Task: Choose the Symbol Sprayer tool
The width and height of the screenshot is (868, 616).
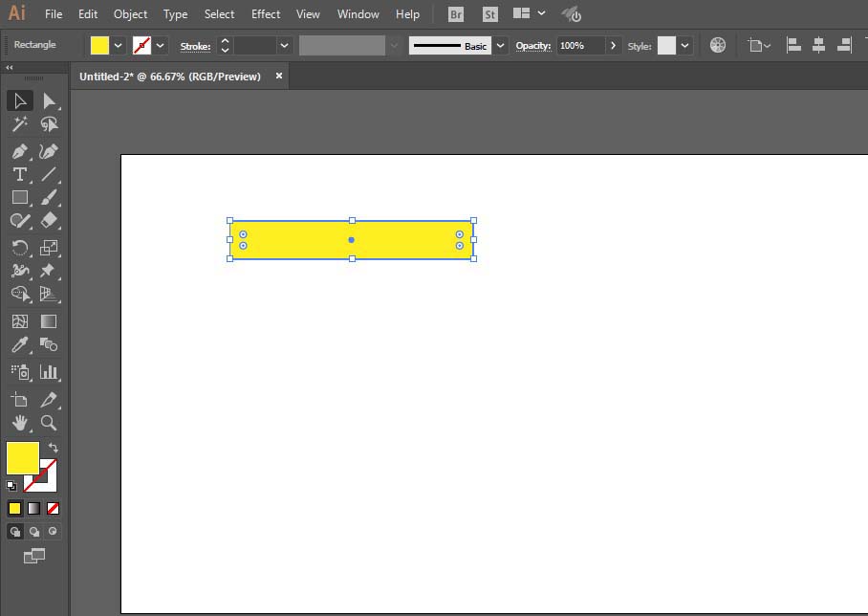Action: coord(20,372)
